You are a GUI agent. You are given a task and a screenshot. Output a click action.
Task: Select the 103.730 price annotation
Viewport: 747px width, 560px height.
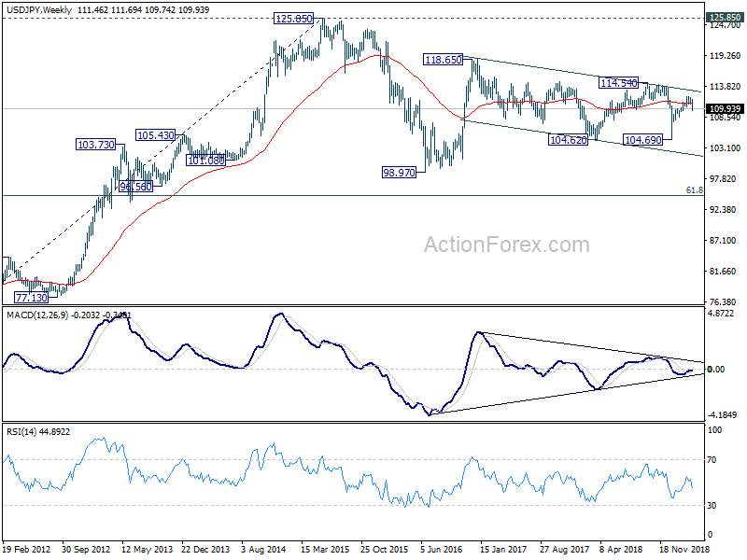click(96, 145)
